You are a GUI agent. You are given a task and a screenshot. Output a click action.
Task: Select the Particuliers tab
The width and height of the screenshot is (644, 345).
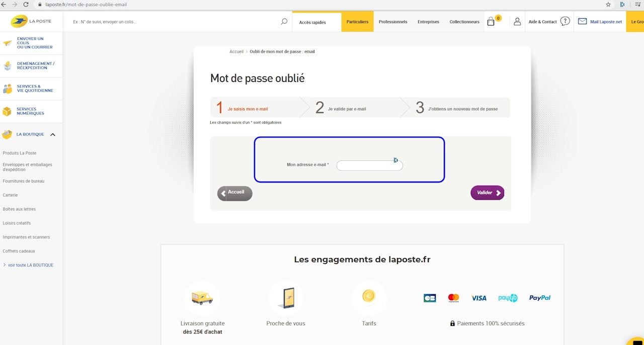point(357,22)
